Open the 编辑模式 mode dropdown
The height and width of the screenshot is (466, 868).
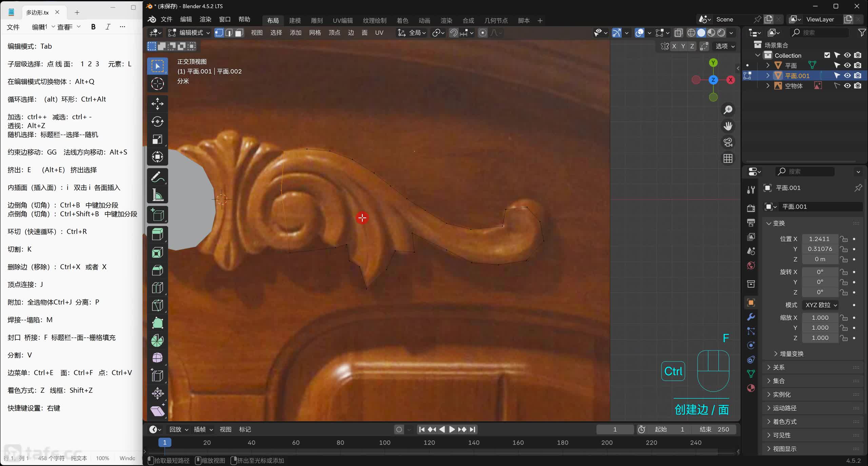(189, 33)
